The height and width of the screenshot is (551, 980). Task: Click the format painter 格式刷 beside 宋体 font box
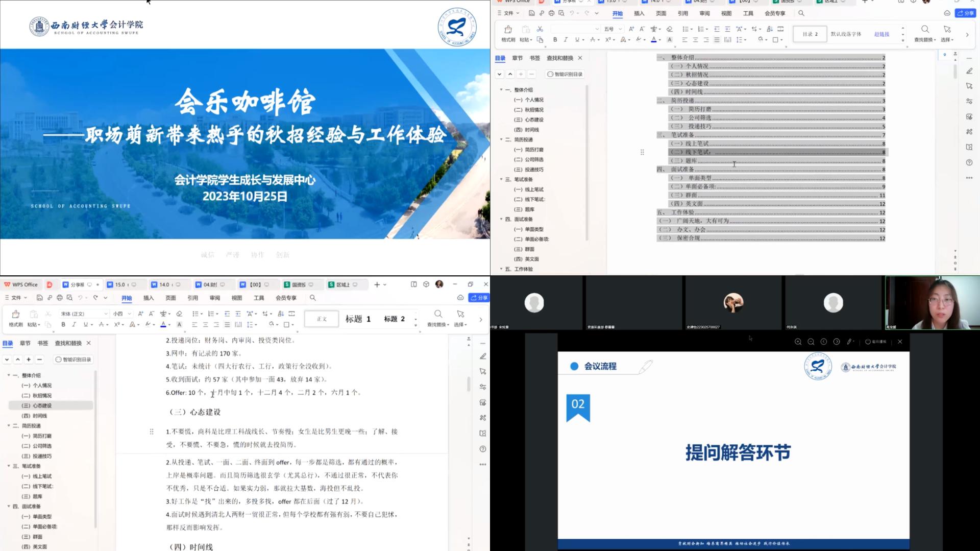(x=15, y=318)
